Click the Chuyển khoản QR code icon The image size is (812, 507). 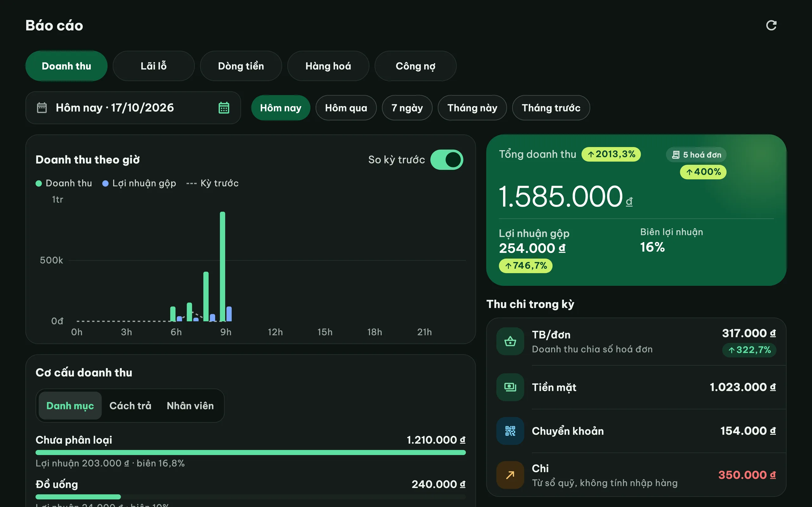pyautogui.click(x=510, y=431)
